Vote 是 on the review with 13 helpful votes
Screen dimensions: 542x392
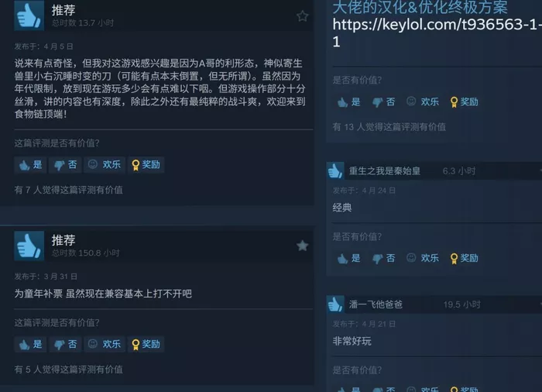coord(348,101)
